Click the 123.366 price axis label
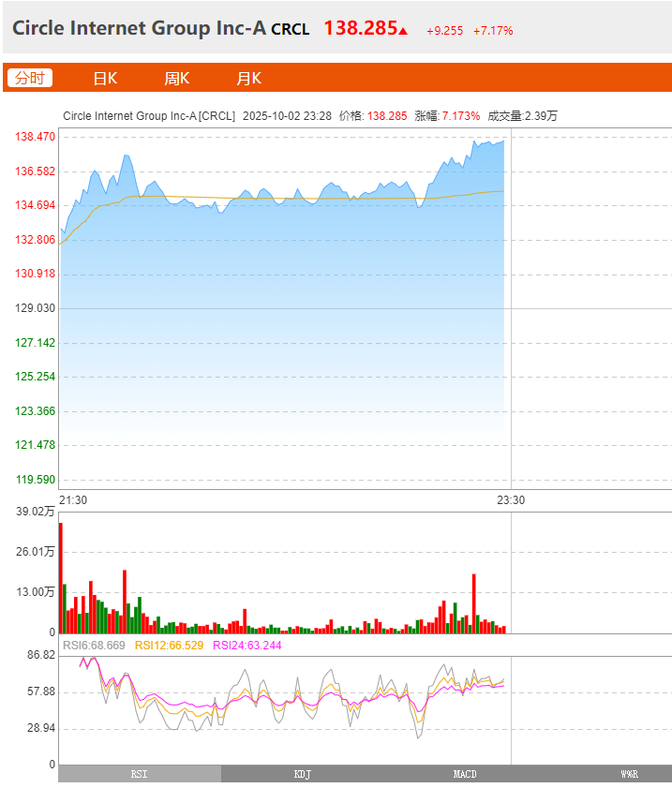The image size is (672, 788). pos(36,411)
